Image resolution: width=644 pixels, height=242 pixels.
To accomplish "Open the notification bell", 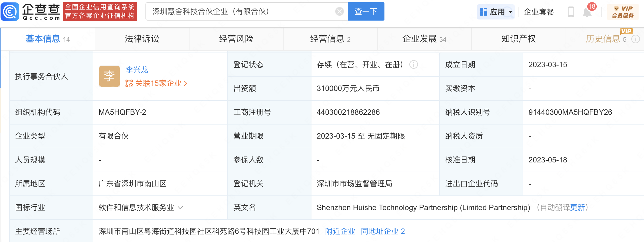I will click(x=587, y=12).
